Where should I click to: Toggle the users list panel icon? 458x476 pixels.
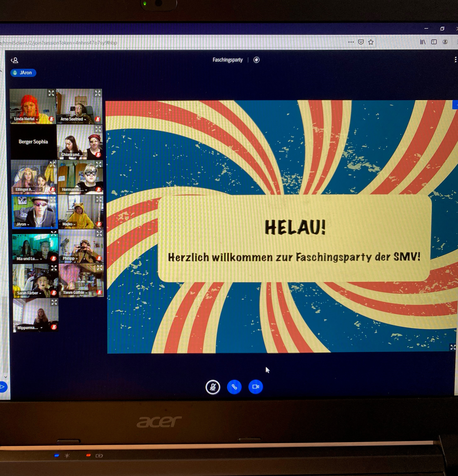tap(15, 60)
